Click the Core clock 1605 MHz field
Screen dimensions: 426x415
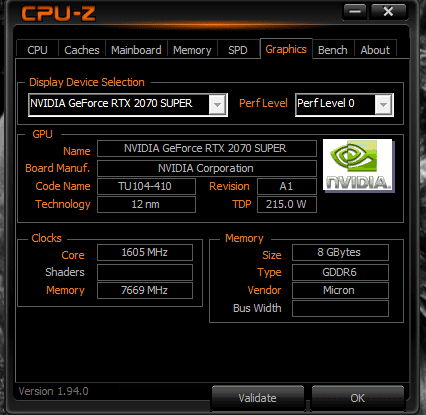[x=145, y=252]
